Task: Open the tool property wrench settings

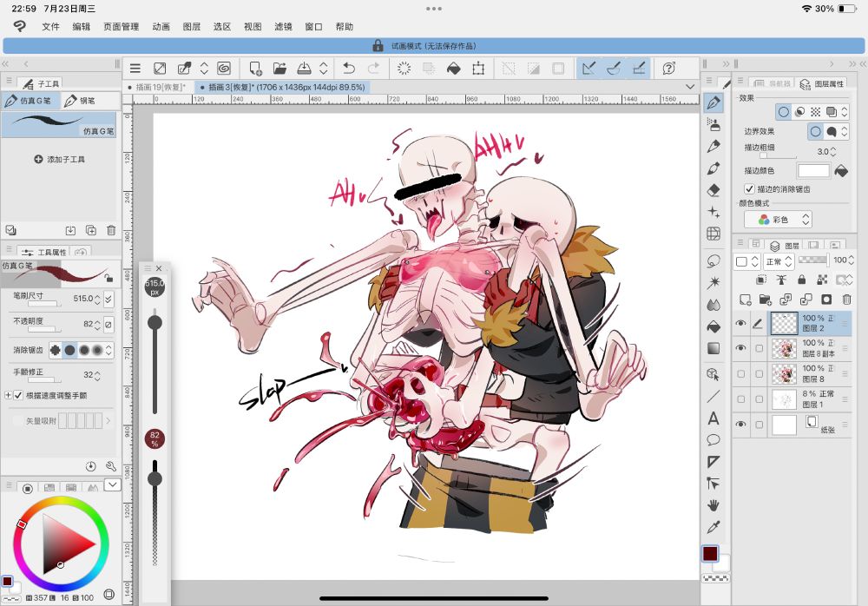Action: click(x=111, y=466)
